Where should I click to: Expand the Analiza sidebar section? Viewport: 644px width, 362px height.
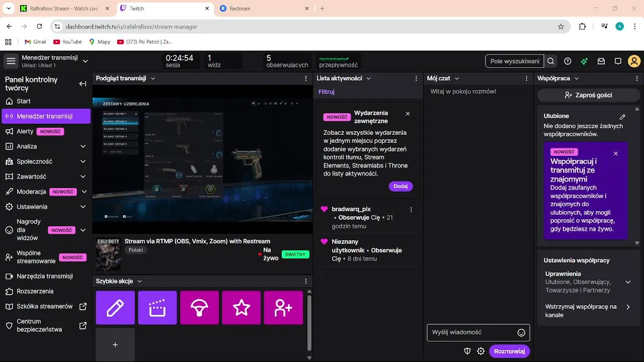[83, 146]
